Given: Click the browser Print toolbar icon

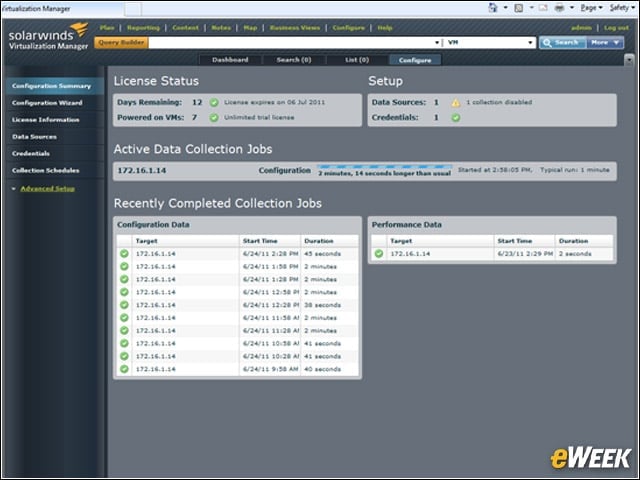Looking at the screenshot, I should coord(560,7).
